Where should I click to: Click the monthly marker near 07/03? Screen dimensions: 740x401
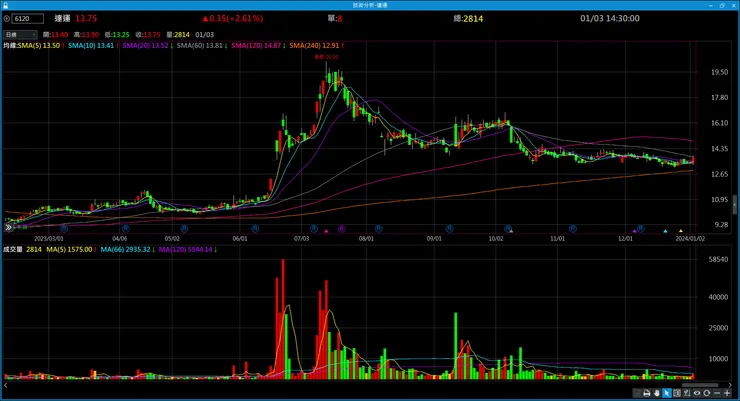point(314,229)
